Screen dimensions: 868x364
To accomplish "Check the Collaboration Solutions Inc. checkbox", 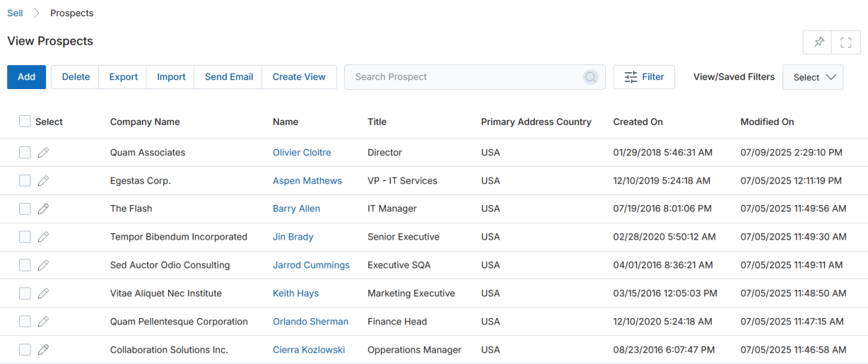I will 25,350.
